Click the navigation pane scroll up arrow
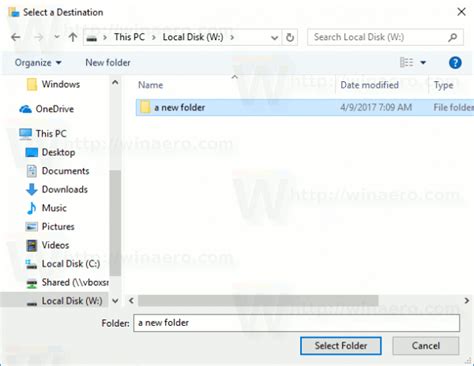474x366 pixels. pyautogui.click(x=115, y=82)
